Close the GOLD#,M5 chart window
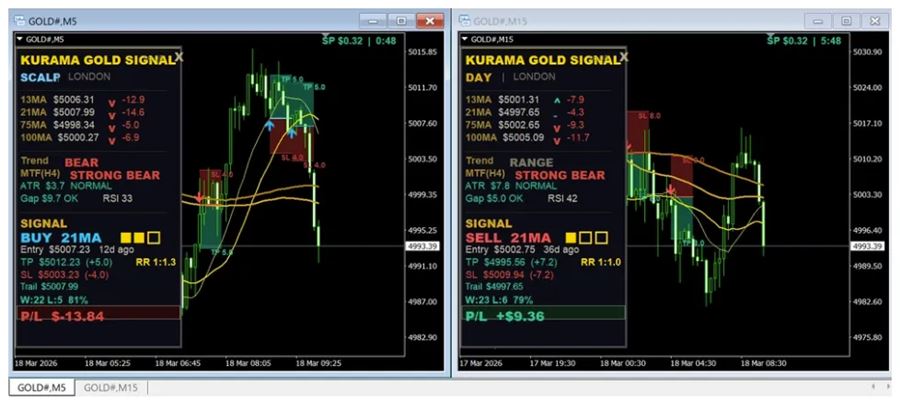The width and height of the screenshot is (900, 400). click(x=429, y=21)
